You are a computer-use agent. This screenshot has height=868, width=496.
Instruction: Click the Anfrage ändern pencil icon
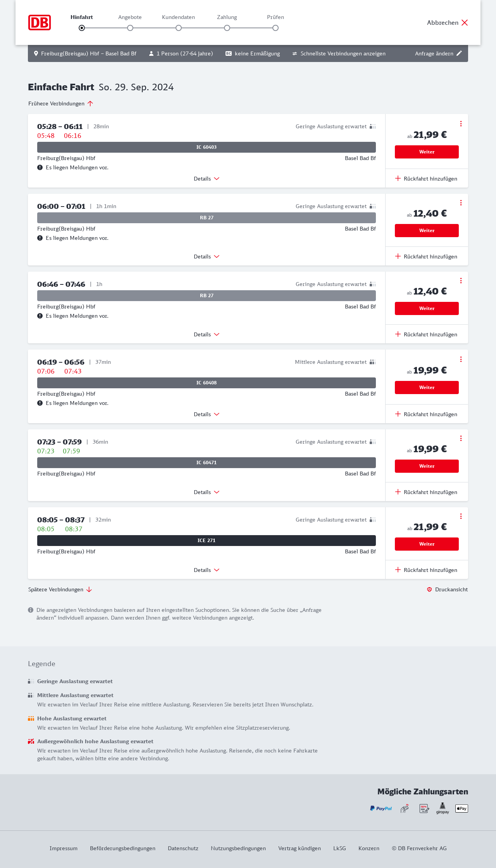coord(459,53)
